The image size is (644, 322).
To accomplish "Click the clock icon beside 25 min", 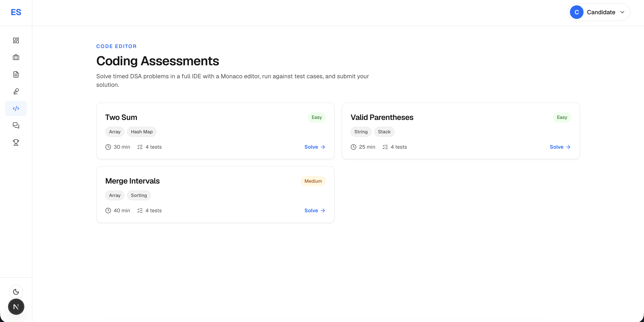I will point(353,147).
